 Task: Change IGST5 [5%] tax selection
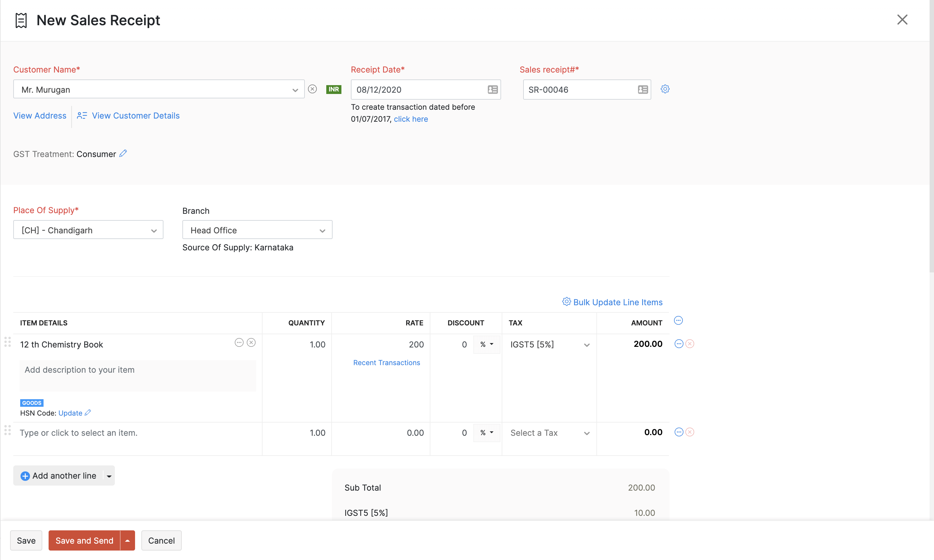(549, 345)
